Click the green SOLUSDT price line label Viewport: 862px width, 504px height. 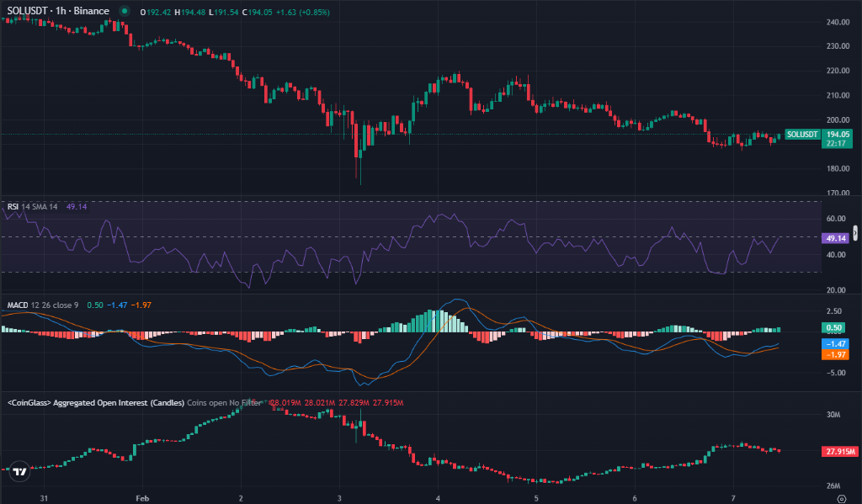[801, 135]
